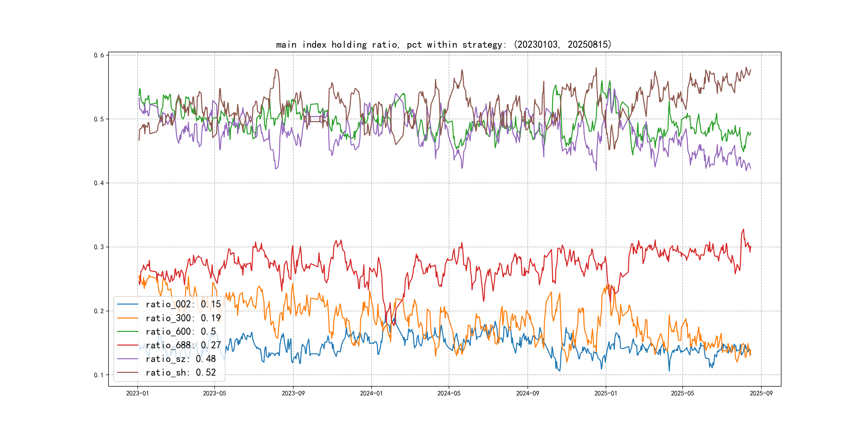Viewport: 868px width, 434px height.
Task: Click the red ratio_688 legend line
Action: pyautogui.click(x=127, y=345)
